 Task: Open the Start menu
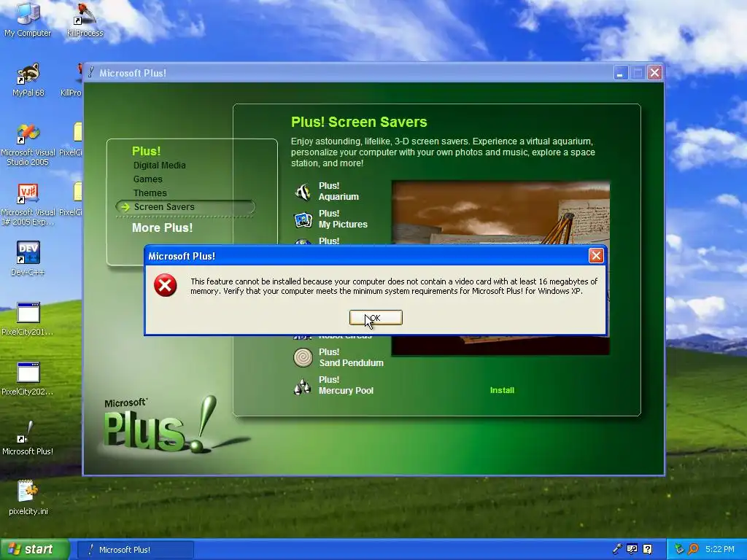click(35, 549)
